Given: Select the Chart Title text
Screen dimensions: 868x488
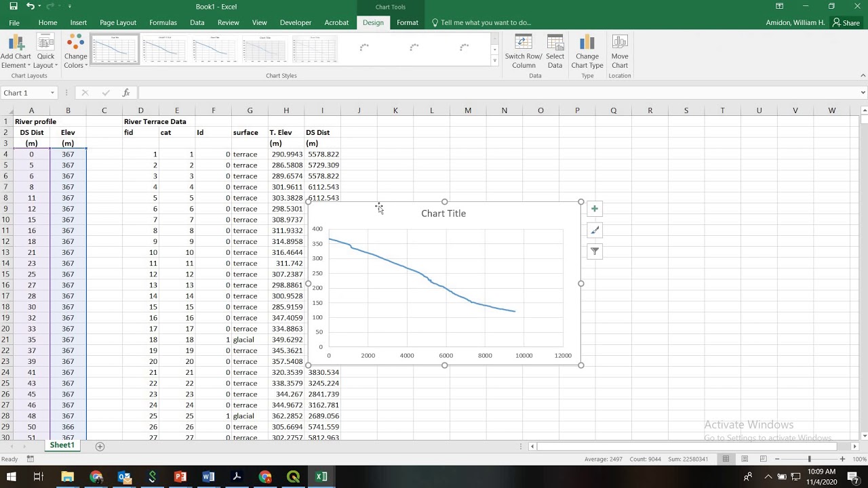Looking at the screenshot, I should coord(443,213).
